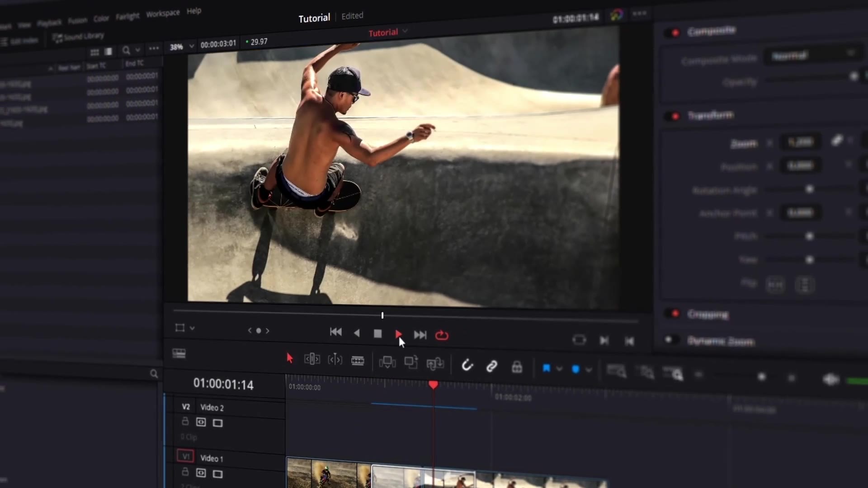
Task: Click the Replace Clip icon
Action: [x=435, y=363]
